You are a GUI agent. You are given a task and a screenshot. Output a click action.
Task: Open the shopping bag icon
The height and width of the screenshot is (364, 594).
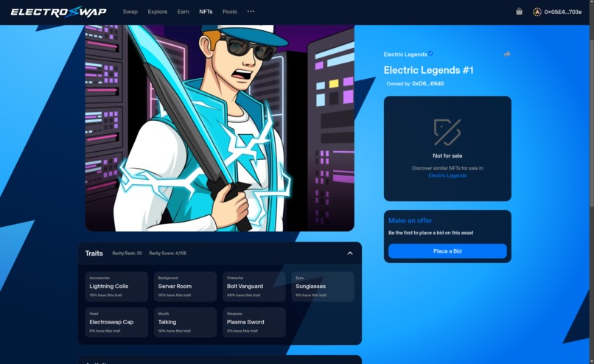(x=519, y=11)
